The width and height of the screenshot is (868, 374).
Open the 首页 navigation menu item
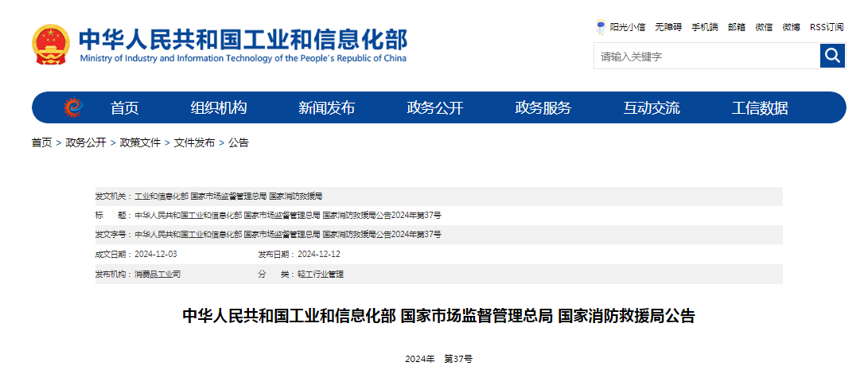pos(124,108)
